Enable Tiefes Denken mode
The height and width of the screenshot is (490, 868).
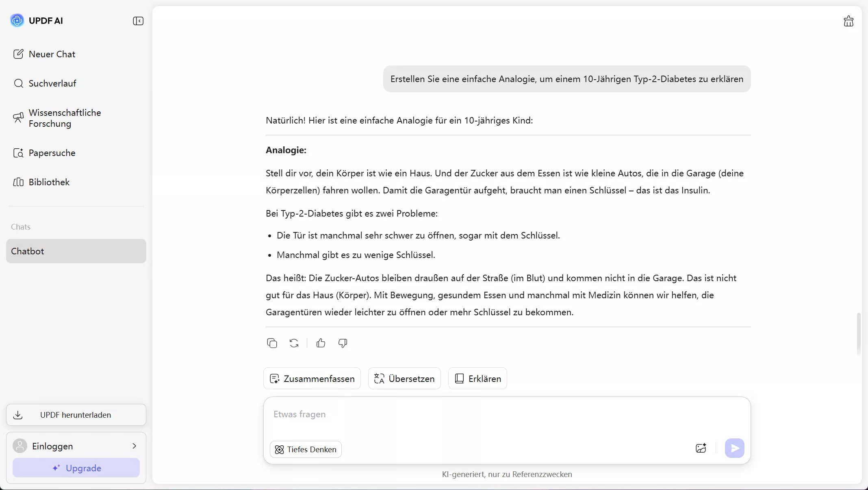click(x=305, y=449)
